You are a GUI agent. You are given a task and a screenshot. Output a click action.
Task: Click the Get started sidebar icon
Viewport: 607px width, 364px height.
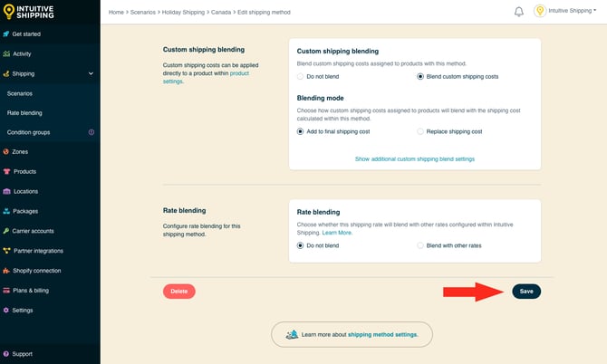click(x=6, y=34)
